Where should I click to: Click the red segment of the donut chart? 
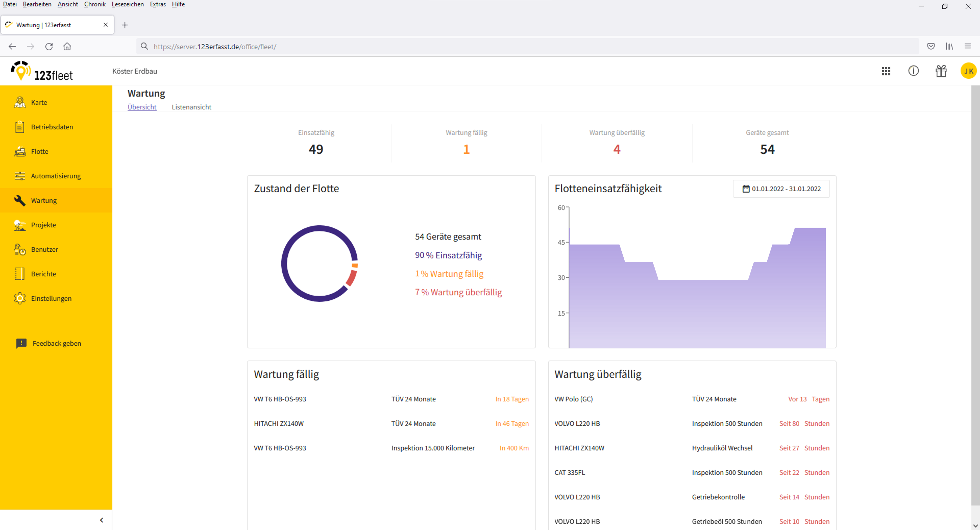point(352,278)
